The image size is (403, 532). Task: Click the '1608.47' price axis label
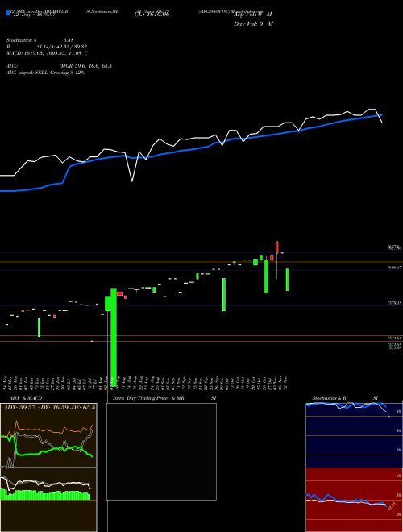click(394, 268)
